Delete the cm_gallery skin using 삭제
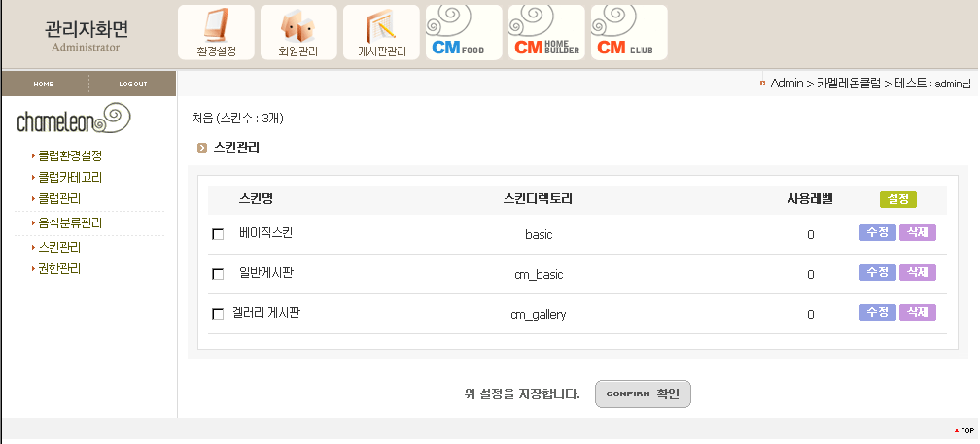980x444 pixels. [917, 312]
